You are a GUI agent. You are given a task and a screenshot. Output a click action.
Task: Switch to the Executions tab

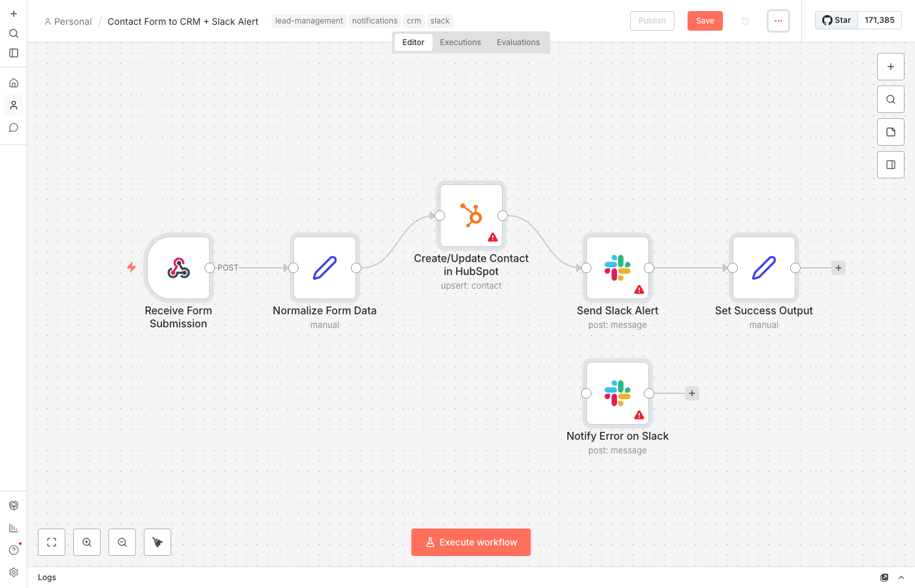460,42
